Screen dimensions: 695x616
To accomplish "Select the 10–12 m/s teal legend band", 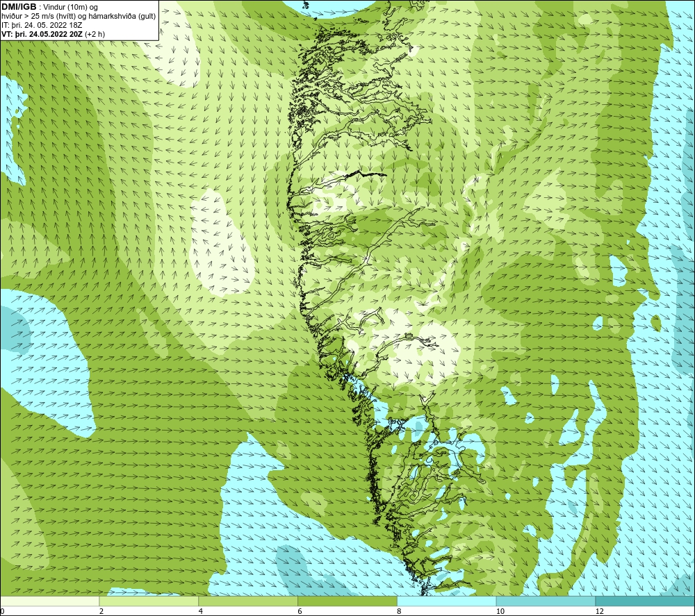I will (546, 601).
